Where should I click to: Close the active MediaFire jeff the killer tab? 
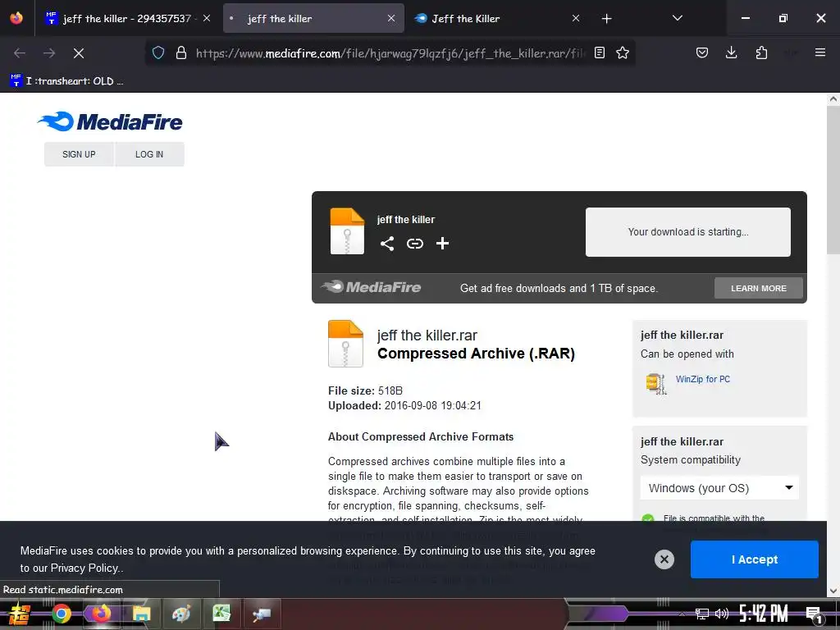[x=391, y=19]
